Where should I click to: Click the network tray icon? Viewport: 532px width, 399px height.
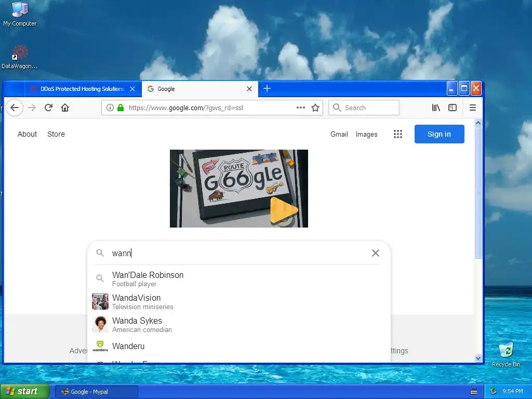point(493,392)
